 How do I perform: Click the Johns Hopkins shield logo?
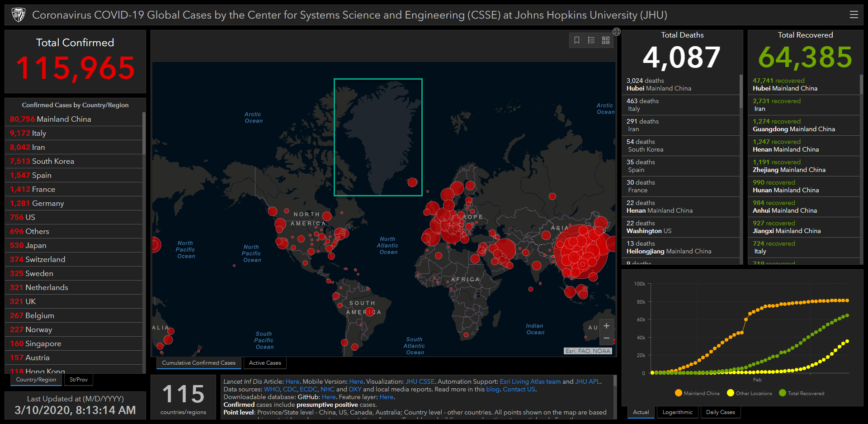[19, 15]
